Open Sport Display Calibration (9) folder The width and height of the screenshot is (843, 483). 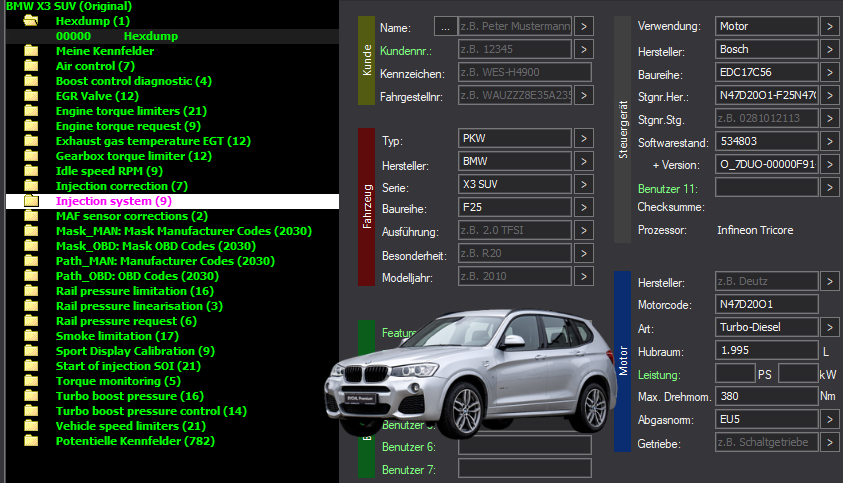[135, 351]
